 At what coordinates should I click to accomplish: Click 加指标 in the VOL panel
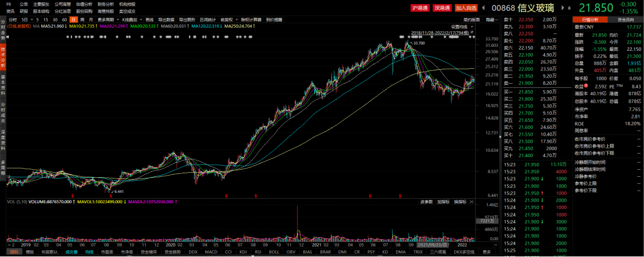point(443,202)
